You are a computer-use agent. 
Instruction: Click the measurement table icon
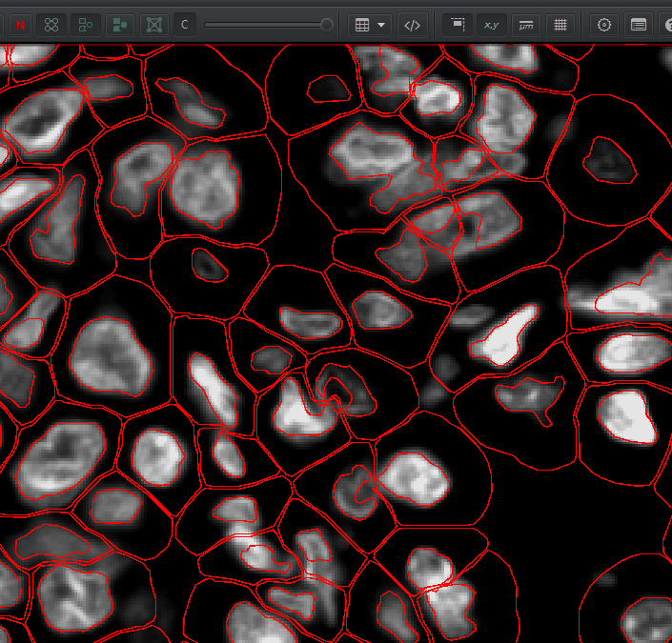362,25
